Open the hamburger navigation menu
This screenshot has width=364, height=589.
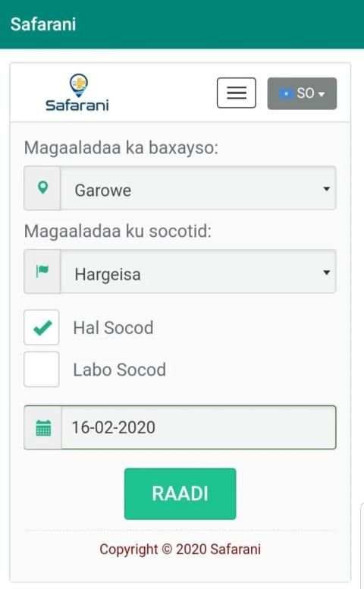(237, 93)
